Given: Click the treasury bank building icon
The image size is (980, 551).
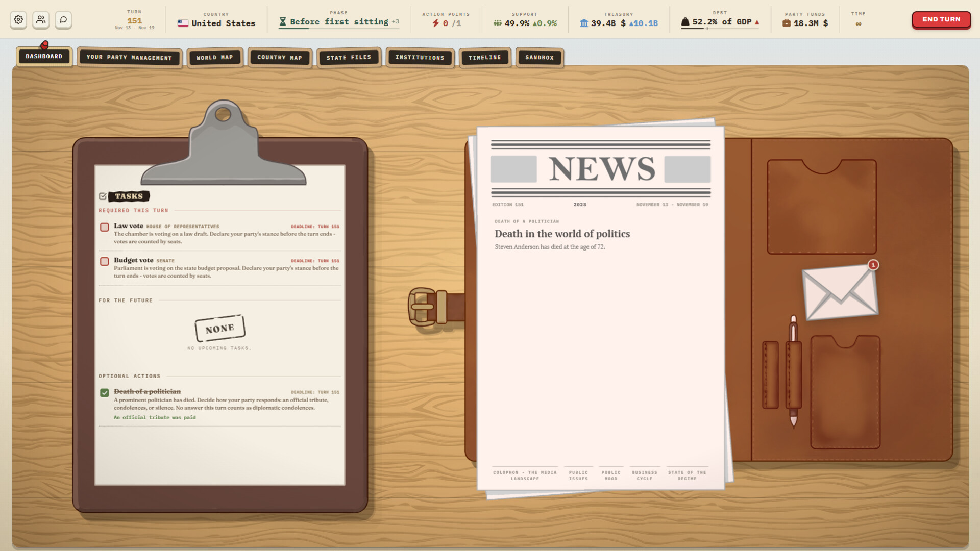Looking at the screenshot, I should (x=584, y=23).
